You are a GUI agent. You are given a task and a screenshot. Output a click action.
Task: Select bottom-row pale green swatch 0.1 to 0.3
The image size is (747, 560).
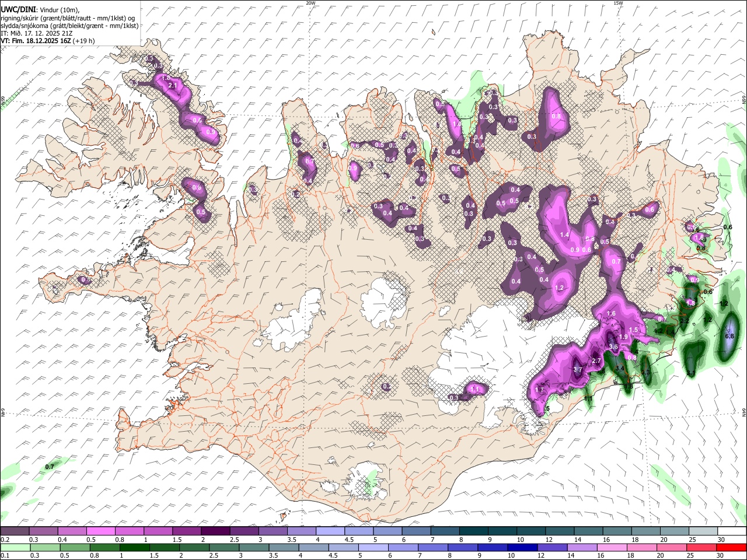15,547
